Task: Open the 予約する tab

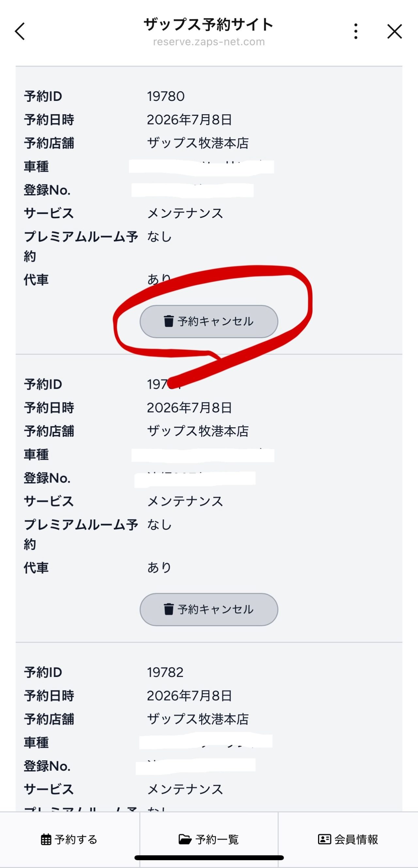Action: [70, 839]
